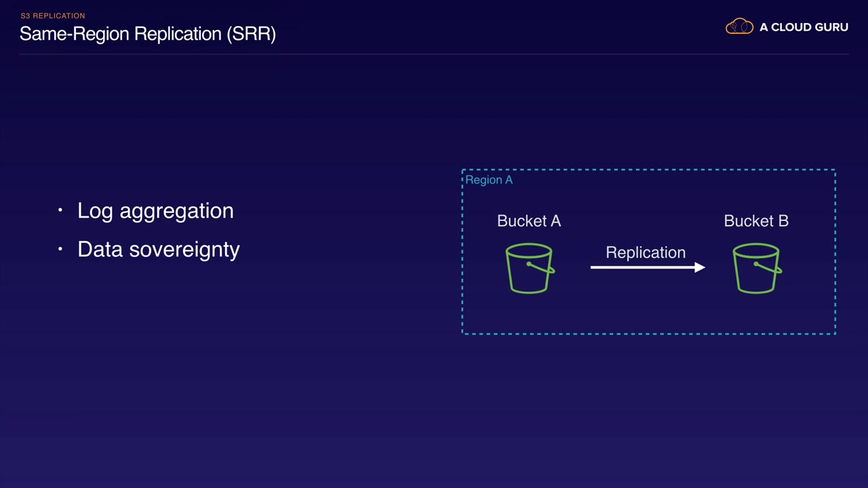Image resolution: width=868 pixels, height=488 pixels.
Task: Select the "Bucket A" text label
Action: click(529, 221)
